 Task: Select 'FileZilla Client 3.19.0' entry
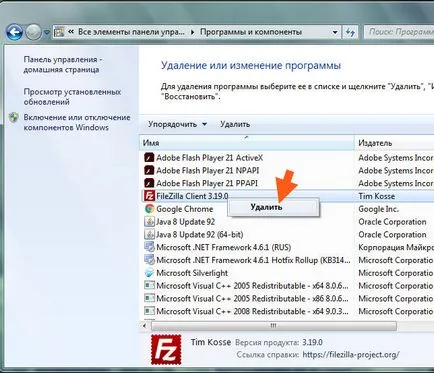[x=192, y=196]
